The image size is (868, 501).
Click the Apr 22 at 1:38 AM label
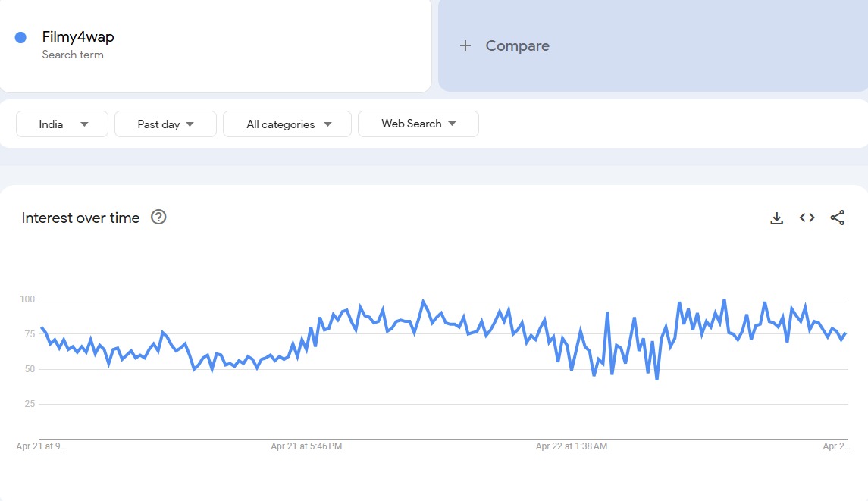[x=572, y=446]
